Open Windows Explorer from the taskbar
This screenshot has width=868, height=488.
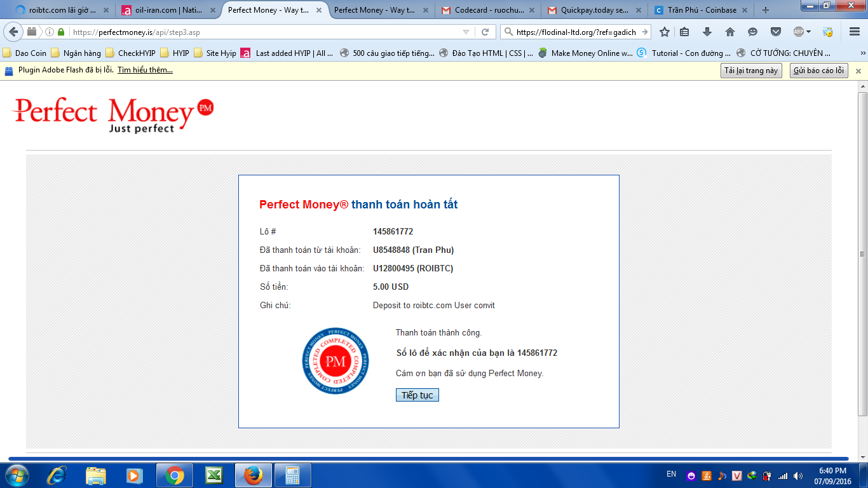pos(96,475)
